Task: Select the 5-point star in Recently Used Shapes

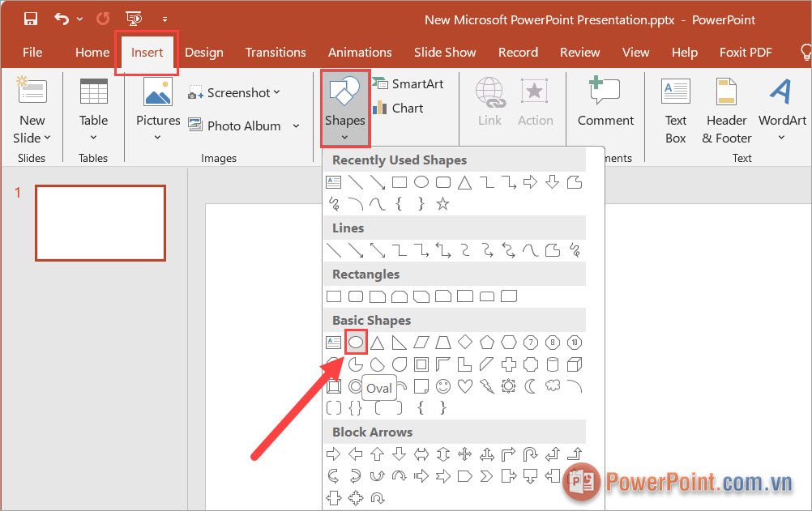Action: pos(442,204)
